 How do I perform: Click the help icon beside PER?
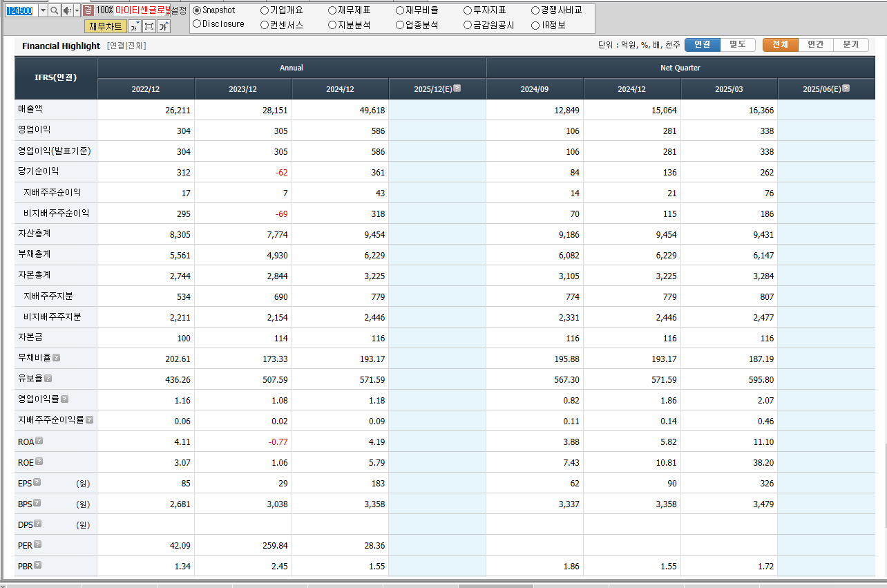coord(38,544)
